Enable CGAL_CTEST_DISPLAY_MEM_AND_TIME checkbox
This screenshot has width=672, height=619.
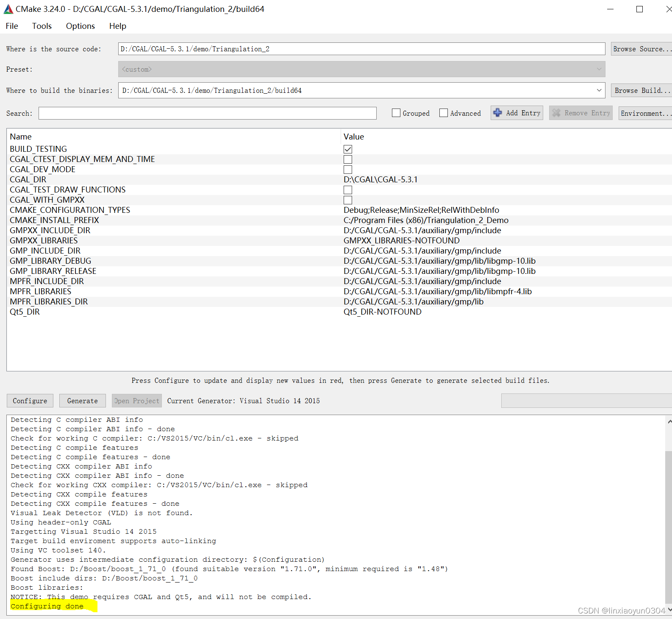(x=348, y=159)
